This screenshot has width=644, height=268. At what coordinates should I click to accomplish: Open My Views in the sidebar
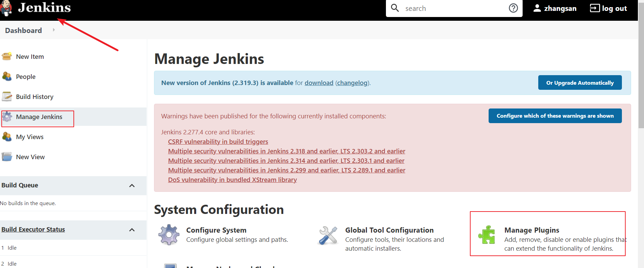pyautogui.click(x=30, y=137)
